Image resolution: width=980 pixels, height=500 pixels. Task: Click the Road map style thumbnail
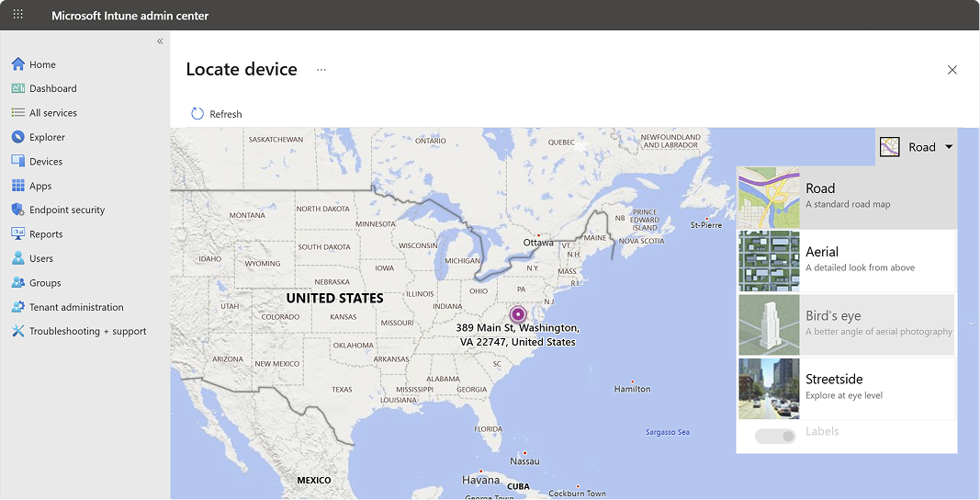click(769, 198)
